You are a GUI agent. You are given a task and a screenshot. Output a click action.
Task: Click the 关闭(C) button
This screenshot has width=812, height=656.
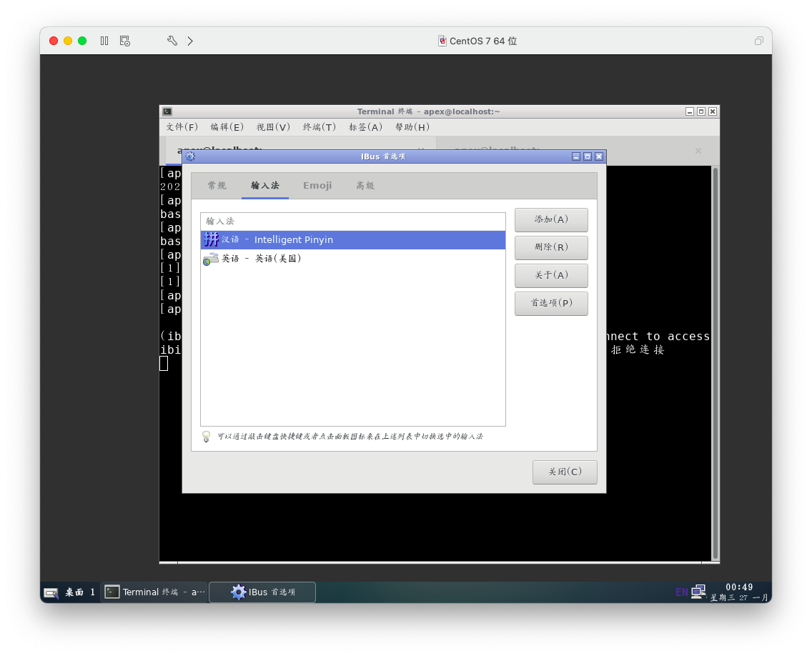coord(565,472)
